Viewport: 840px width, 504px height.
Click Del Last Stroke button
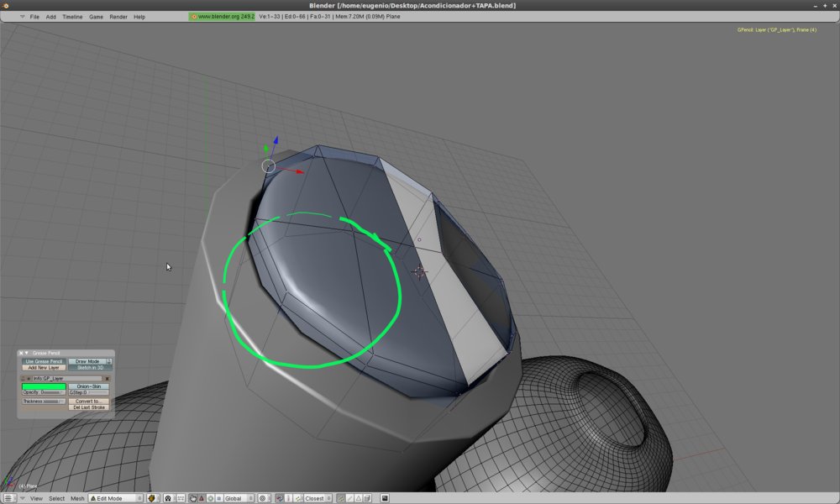[x=89, y=407]
